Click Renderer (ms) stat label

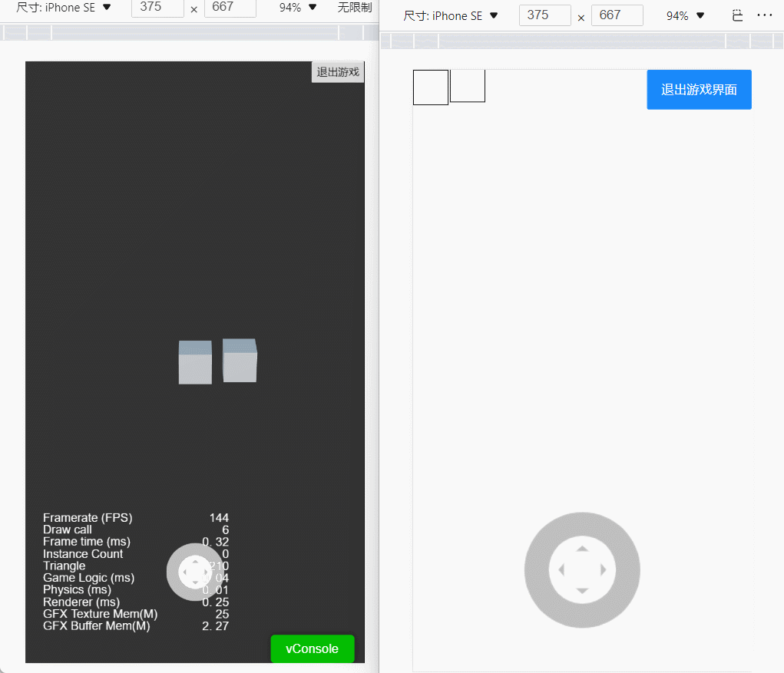pos(81,602)
